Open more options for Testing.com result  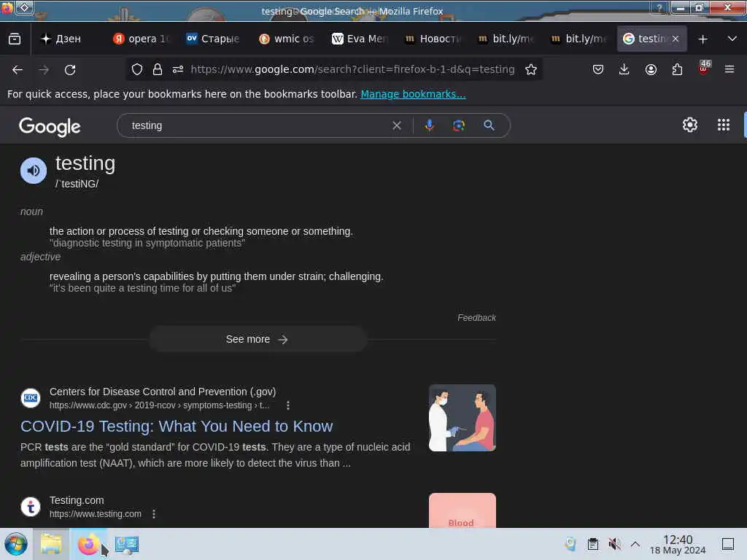(154, 514)
